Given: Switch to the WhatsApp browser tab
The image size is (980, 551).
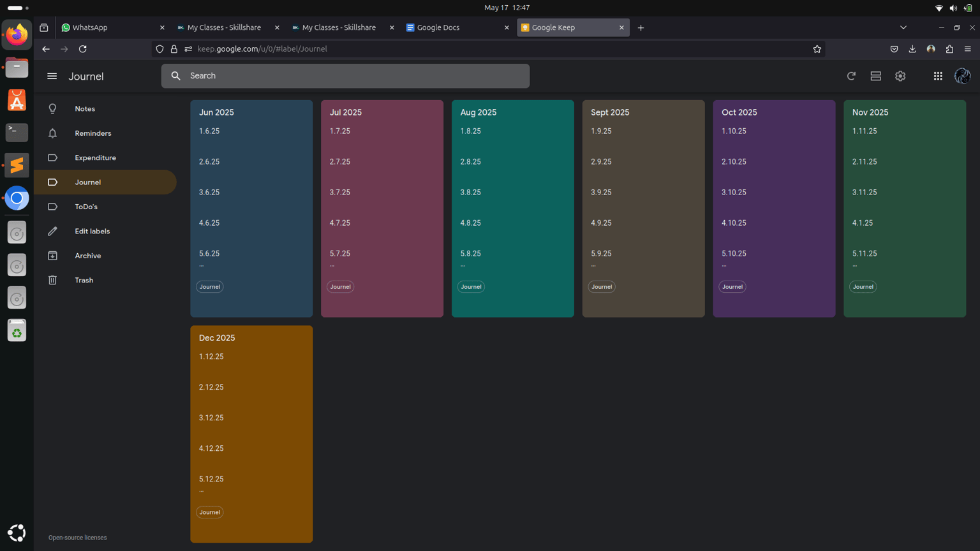Looking at the screenshot, I should pos(113,27).
